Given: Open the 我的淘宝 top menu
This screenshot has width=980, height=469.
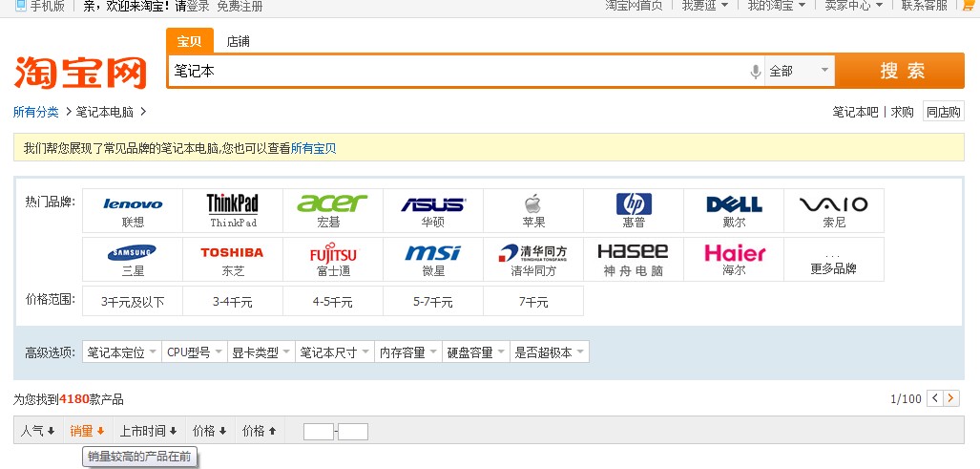Looking at the screenshot, I should click(x=776, y=6).
